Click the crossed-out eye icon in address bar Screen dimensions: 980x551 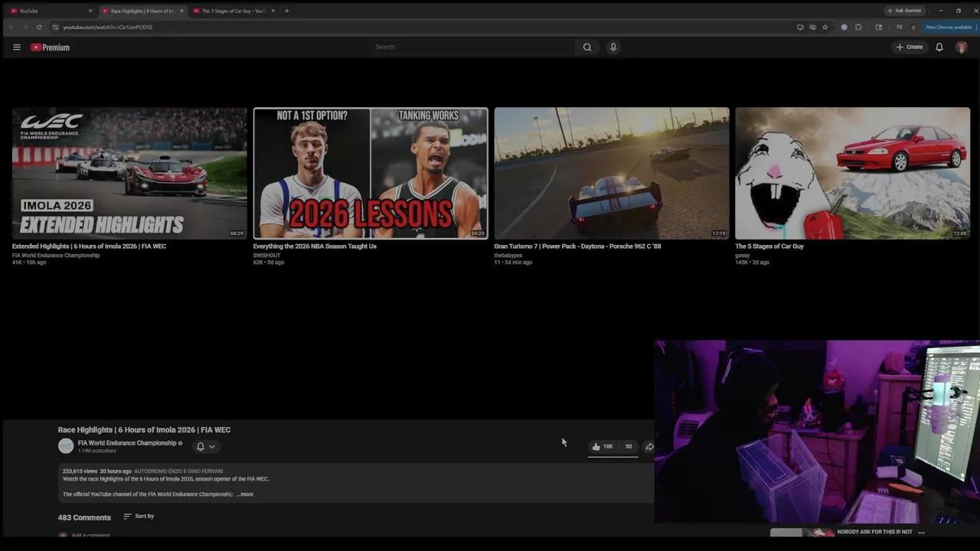click(x=812, y=27)
